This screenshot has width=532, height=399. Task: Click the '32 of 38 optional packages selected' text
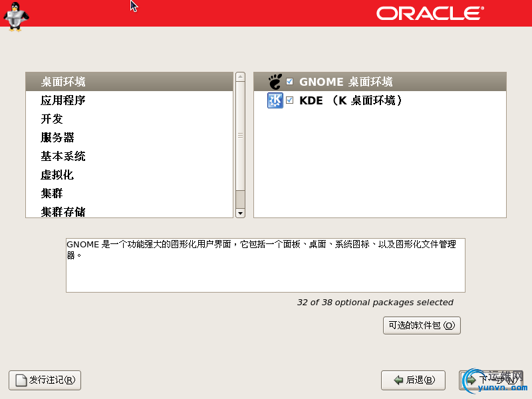(x=375, y=303)
